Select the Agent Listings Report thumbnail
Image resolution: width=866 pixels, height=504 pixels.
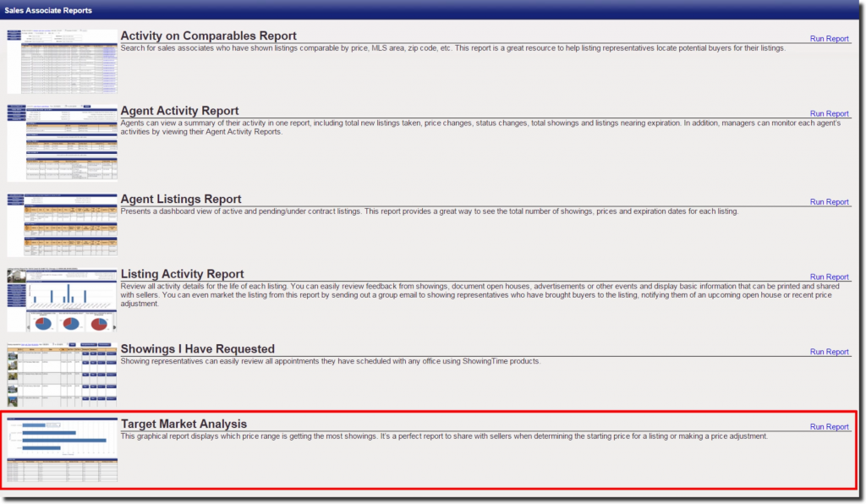62,222
